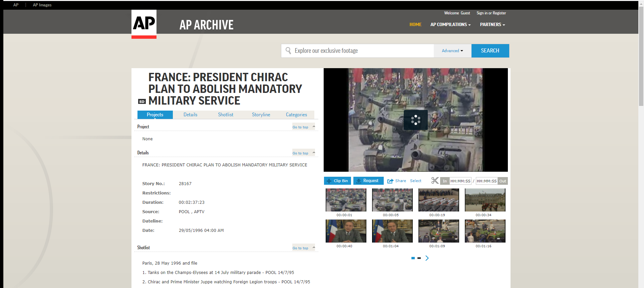Click Go to top in Details section

(300, 153)
